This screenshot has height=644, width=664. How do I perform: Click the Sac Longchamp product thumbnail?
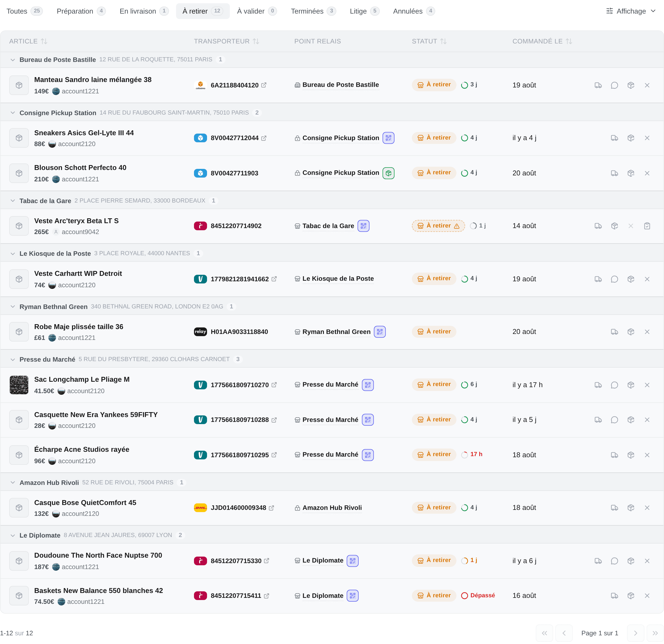click(x=19, y=385)
